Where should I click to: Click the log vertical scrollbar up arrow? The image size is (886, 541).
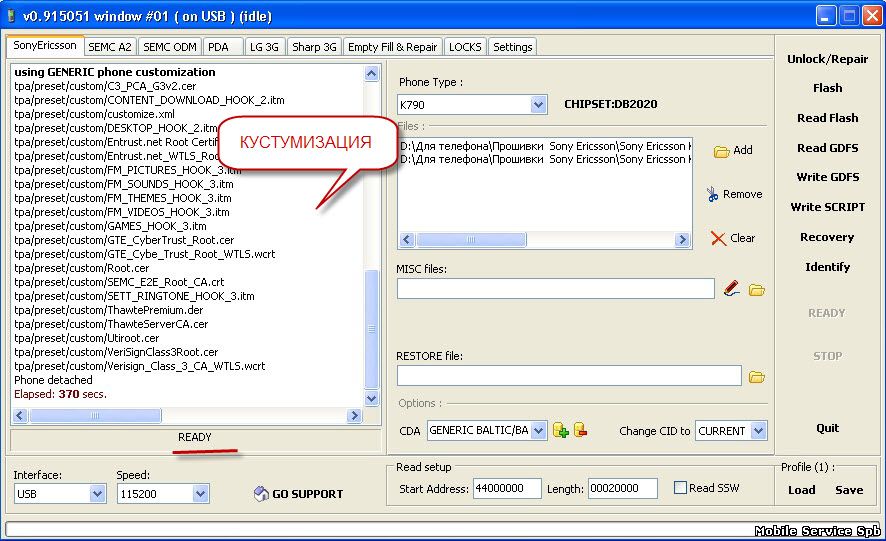(x=371, y=73)
